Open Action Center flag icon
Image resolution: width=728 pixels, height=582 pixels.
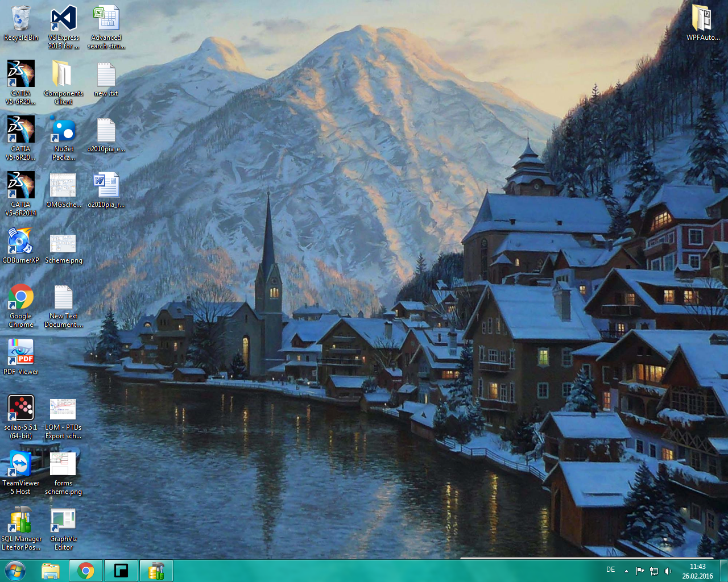click(x=640, y=571)
